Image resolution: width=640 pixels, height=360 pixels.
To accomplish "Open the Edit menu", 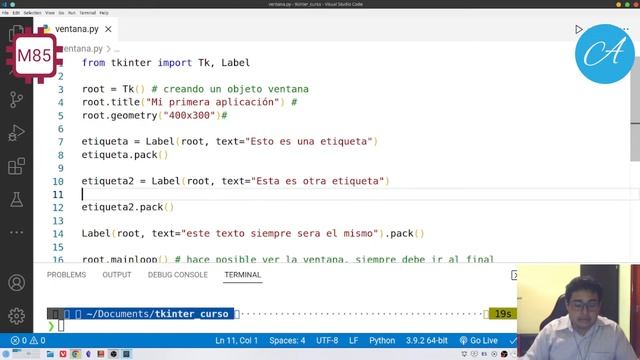I will [x=16, y=13].
